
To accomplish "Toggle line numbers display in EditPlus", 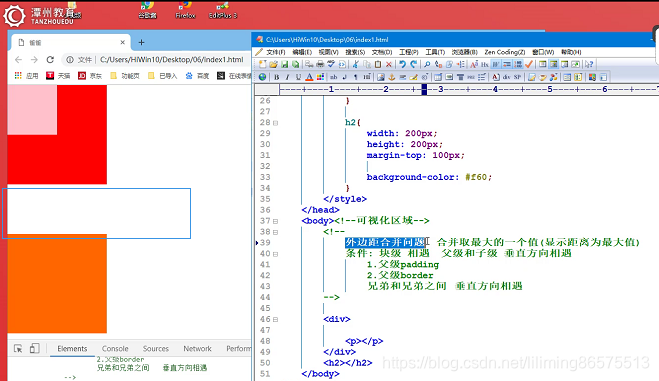I will pos(518,64).
